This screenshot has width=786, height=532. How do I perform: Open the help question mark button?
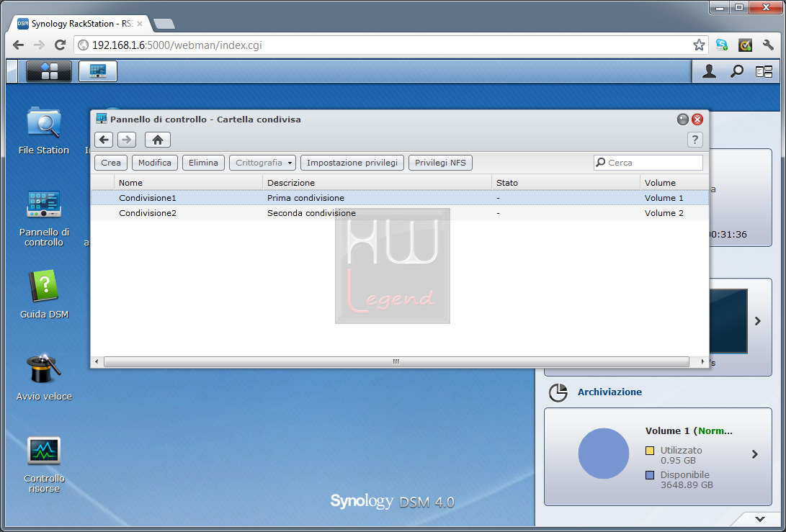pyautogui.click(x=695, y=140)
